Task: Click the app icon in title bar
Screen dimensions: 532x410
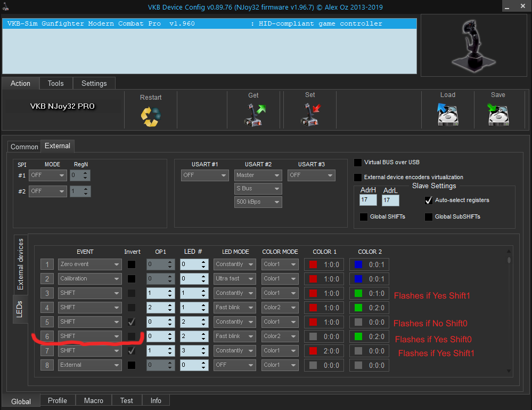Action: pyautogui.click(x=5, y=6)
